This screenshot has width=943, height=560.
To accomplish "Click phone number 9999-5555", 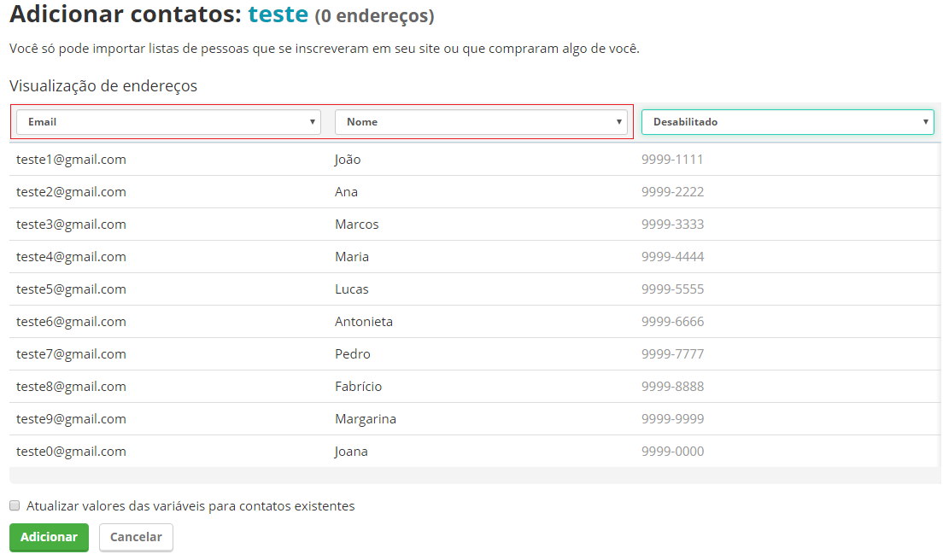I will tap(672, 289).
